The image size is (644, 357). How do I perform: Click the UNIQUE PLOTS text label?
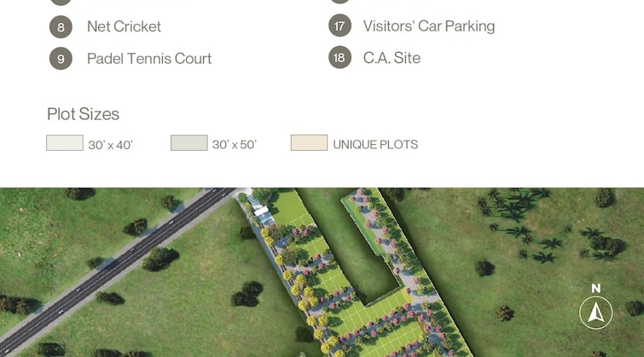375,145
